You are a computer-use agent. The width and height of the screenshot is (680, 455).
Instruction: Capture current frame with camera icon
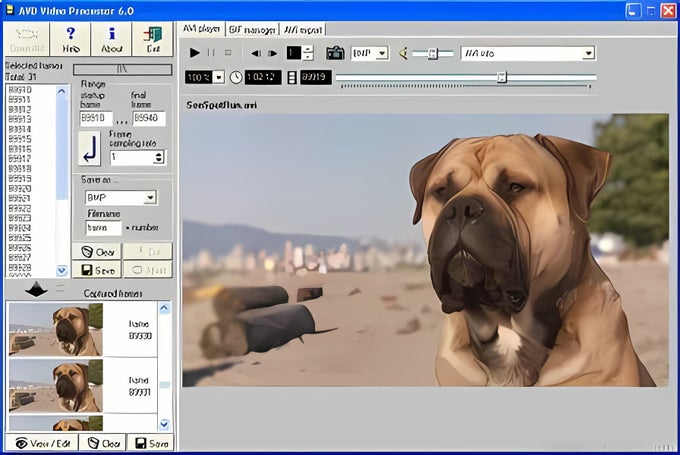[335, 53]
